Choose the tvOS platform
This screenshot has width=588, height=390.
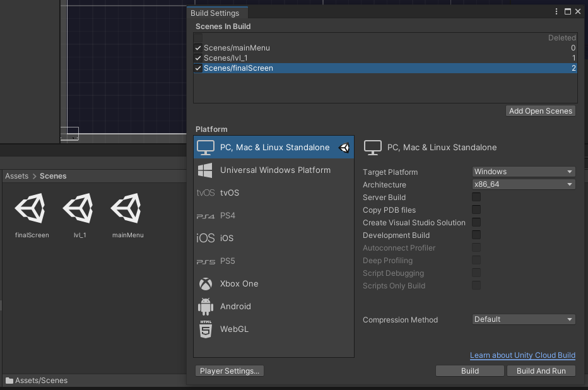click(x=274, y=192)
